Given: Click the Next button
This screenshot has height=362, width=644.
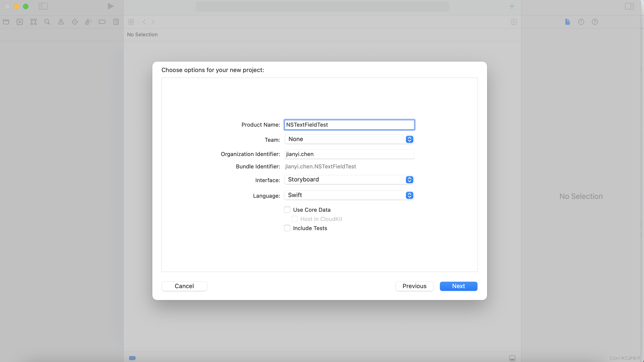Looking at the screenshot, I should coord(458,286).
